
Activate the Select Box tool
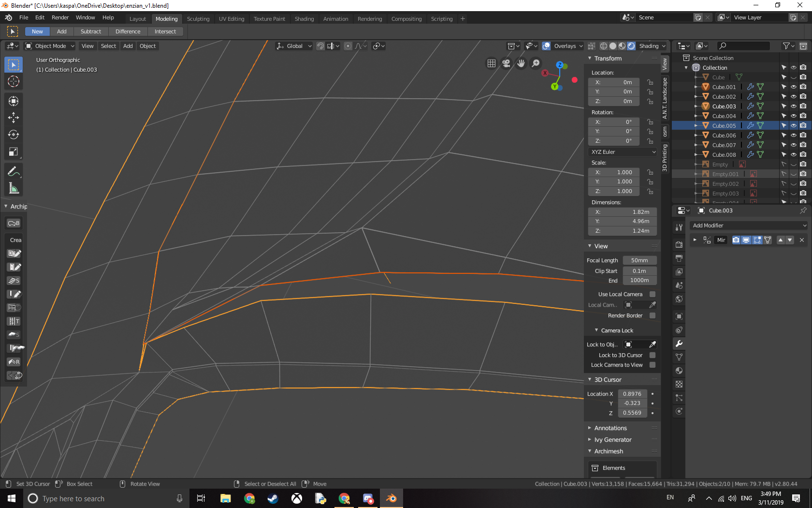[14, 65]
